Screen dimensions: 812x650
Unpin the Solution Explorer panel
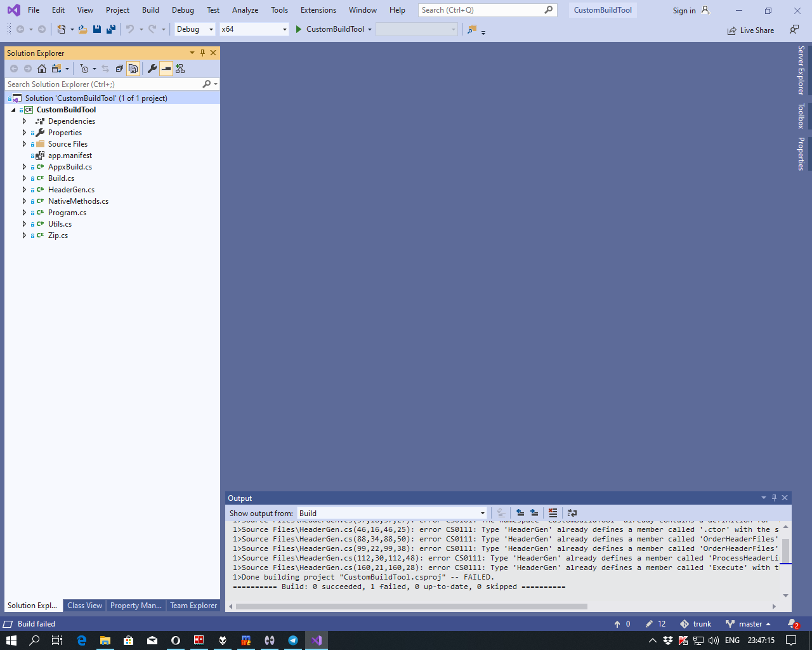pyautogui.click(x=202, y=53)
